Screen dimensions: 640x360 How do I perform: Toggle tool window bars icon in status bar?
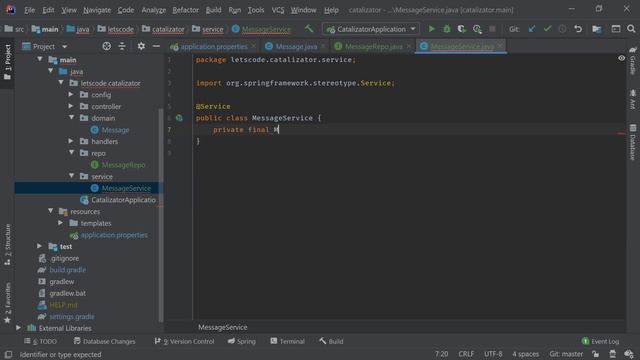[8, 354]
